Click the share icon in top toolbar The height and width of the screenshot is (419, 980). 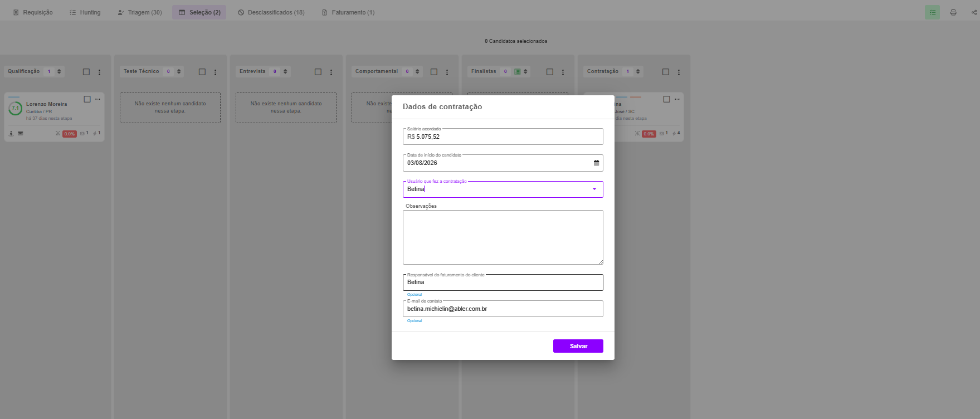point(974,12)
